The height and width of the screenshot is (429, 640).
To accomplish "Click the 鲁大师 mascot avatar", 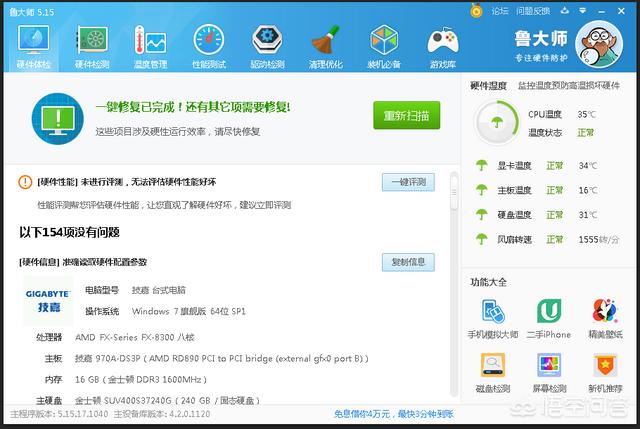I will click(x=599, y=44).
